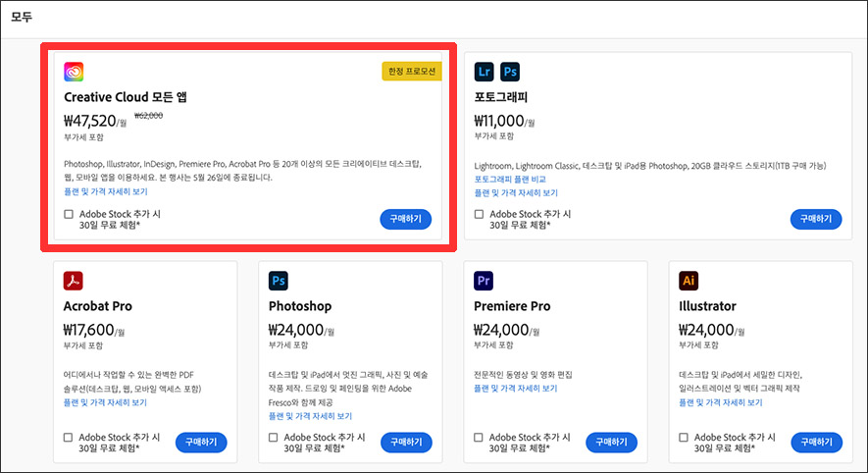Click the ₩24,000 price under Premiere Pro

click(506, 330)
